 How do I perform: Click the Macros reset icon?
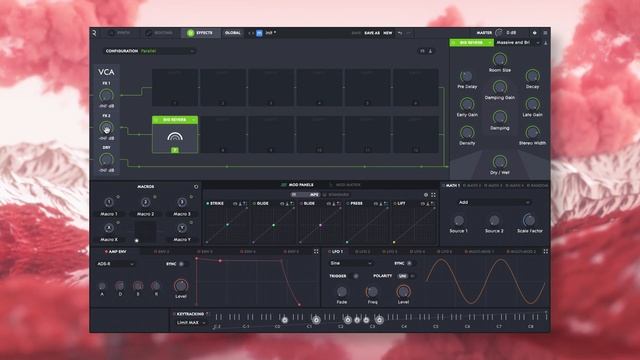tap(196, 187)
